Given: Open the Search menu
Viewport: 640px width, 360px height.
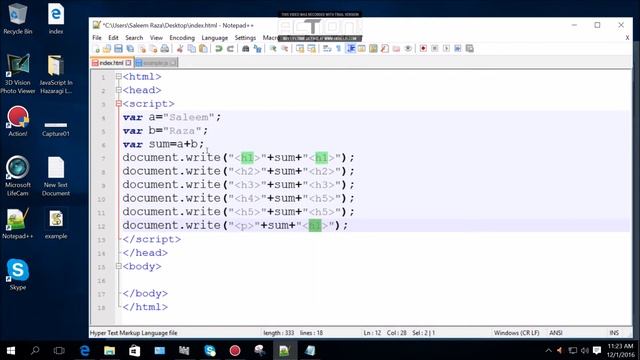Looking at the screenshot, I should tap(134, 38).
